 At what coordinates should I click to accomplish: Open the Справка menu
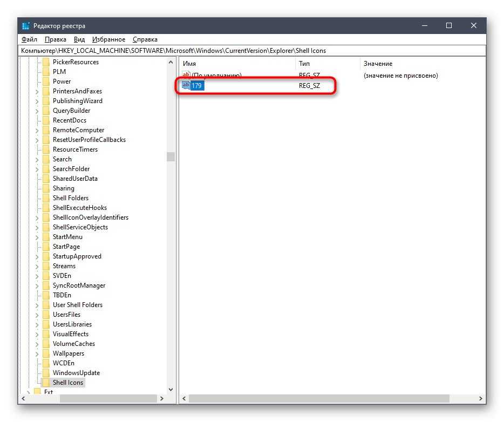(145, 39)
